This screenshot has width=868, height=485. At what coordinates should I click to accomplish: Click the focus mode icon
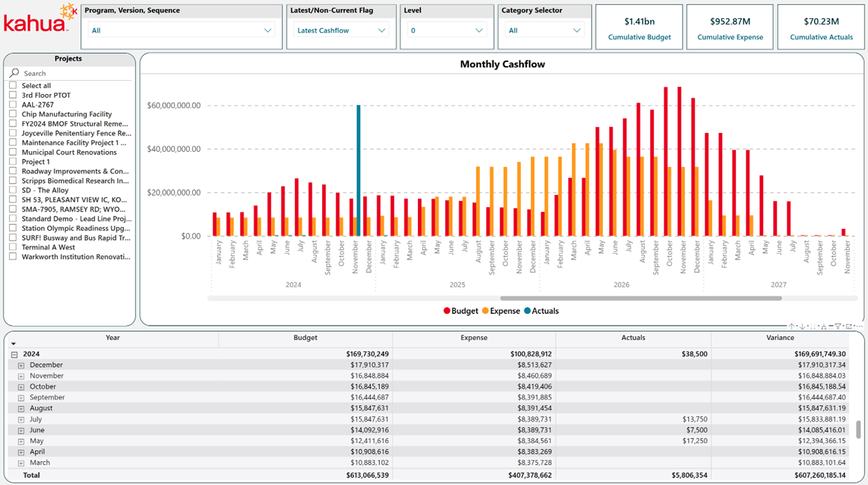(x=848, y=326)
